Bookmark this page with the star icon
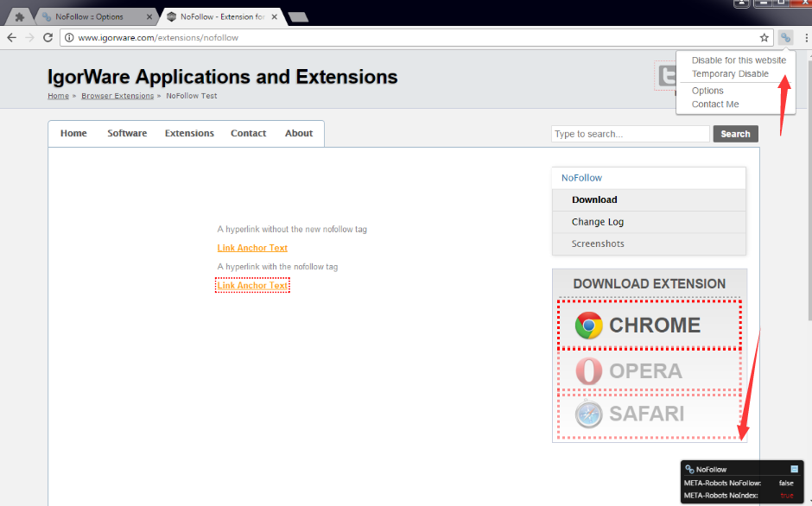 coord(764,38)
